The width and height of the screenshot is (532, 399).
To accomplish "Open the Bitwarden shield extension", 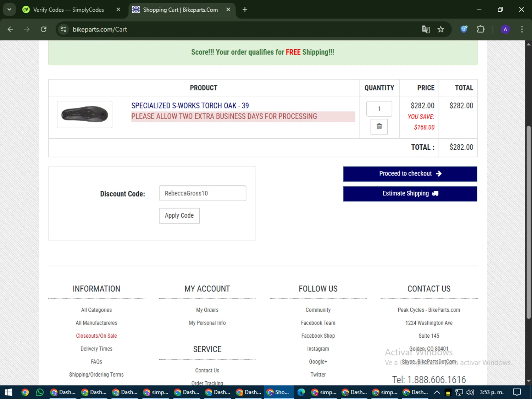I will (464, 29).
